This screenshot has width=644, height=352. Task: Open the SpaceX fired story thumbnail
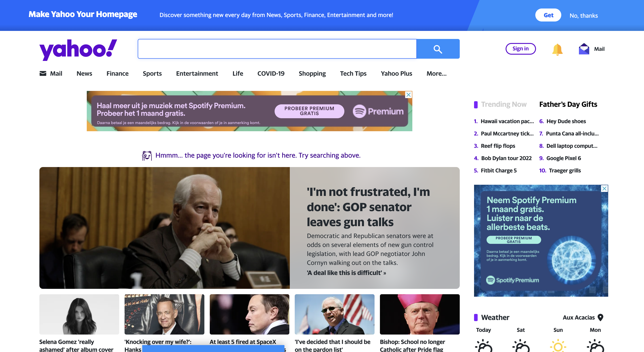[x=249, y=314]
